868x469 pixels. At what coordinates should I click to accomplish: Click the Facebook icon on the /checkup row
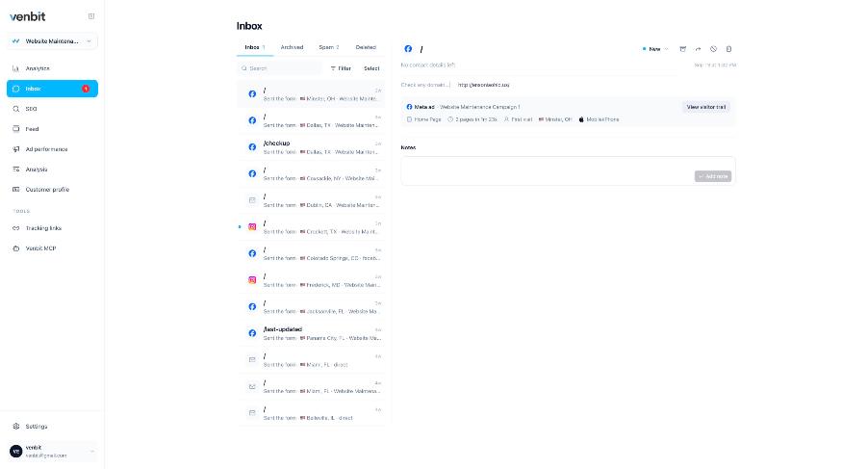coord(252,147)
